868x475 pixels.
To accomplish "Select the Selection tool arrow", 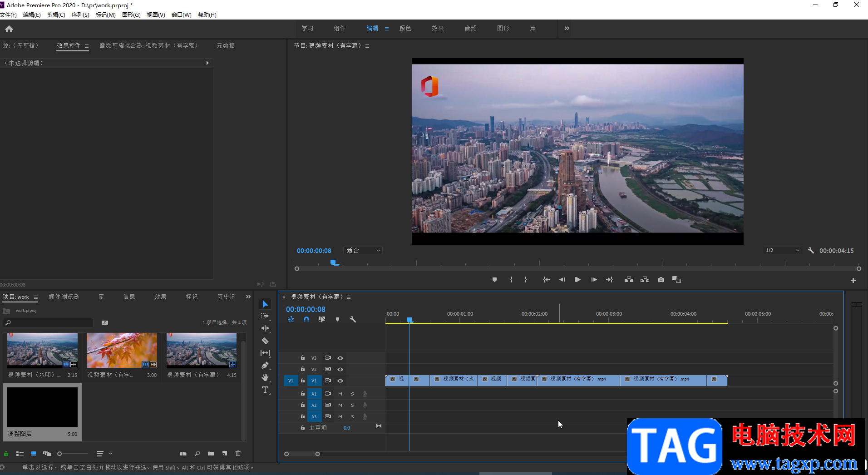I will [x=266, y=304].
